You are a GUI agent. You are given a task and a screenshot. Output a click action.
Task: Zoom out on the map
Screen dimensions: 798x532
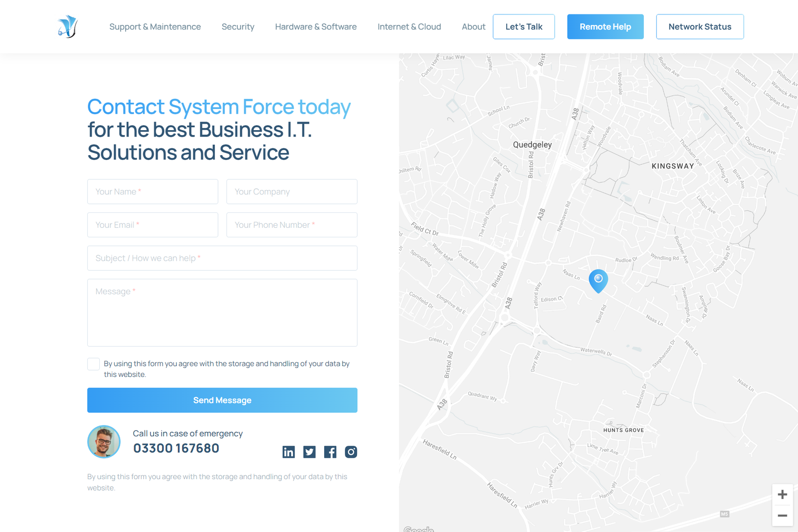783,516
